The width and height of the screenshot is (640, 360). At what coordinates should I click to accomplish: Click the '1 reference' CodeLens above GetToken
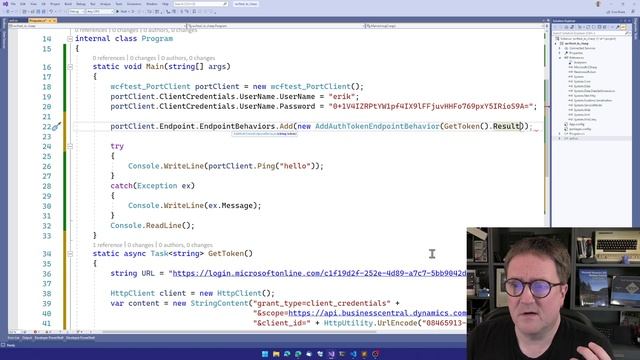107,245
